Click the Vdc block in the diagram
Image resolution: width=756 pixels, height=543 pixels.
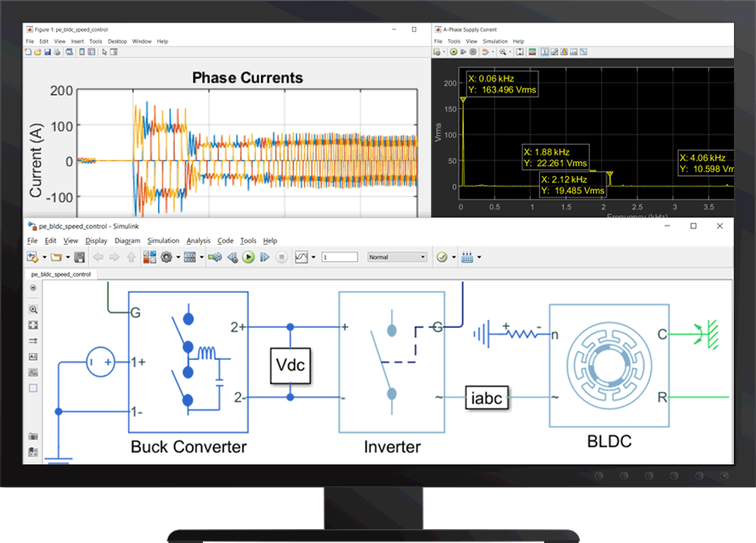coord(290,365)
